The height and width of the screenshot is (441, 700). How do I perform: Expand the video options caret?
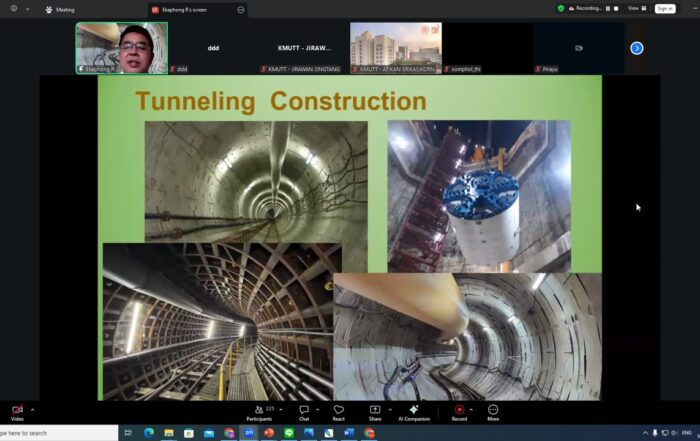click(32, 409)
